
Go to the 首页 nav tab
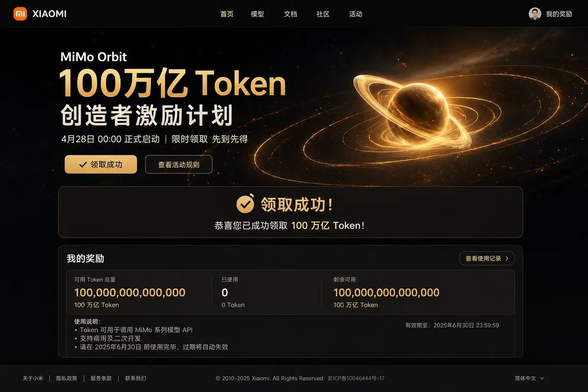[227, 14]
